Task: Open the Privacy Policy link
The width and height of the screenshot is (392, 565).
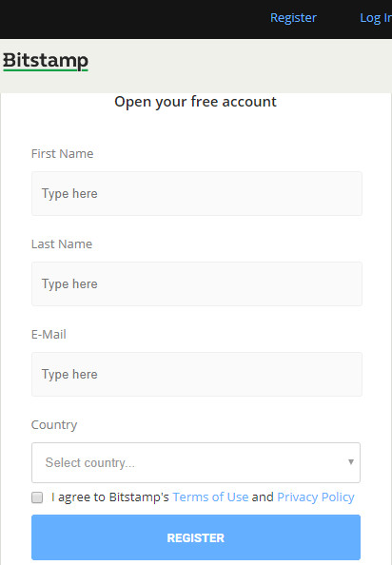Action: pyautogui.click(x=316, y=497)
